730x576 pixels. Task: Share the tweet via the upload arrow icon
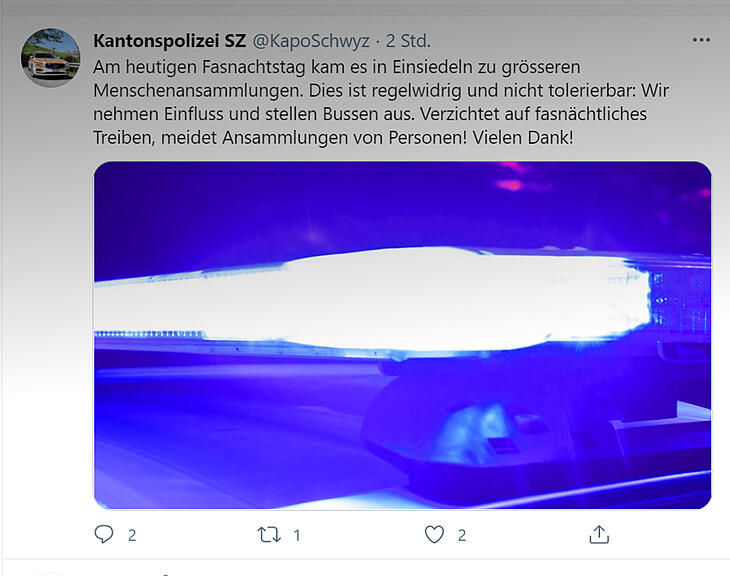click(599, 534)
